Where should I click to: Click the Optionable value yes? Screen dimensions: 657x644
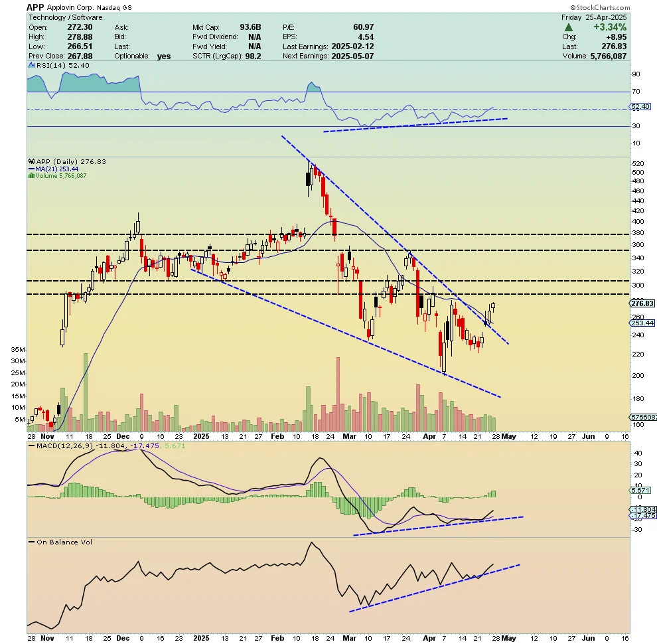(164, 56)
